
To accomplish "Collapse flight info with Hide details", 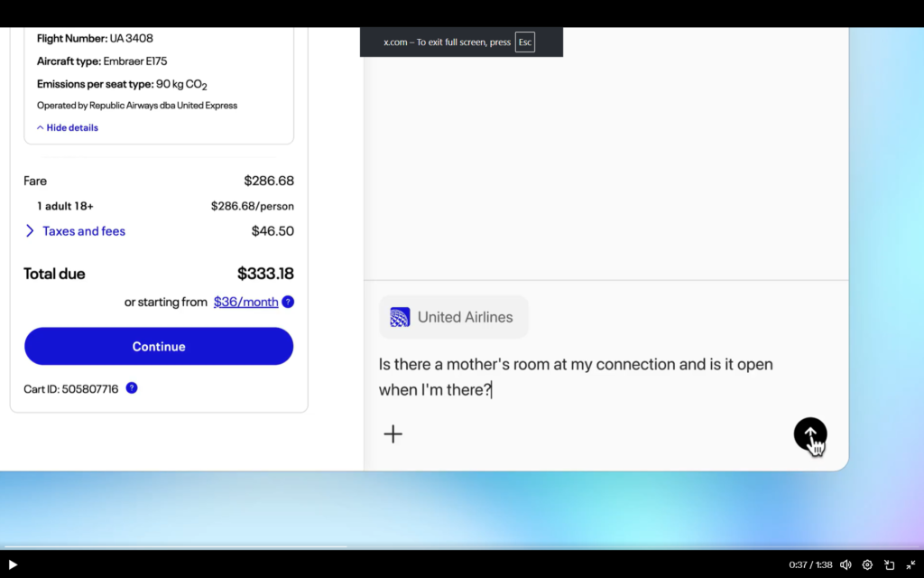I will coord(68,128).
